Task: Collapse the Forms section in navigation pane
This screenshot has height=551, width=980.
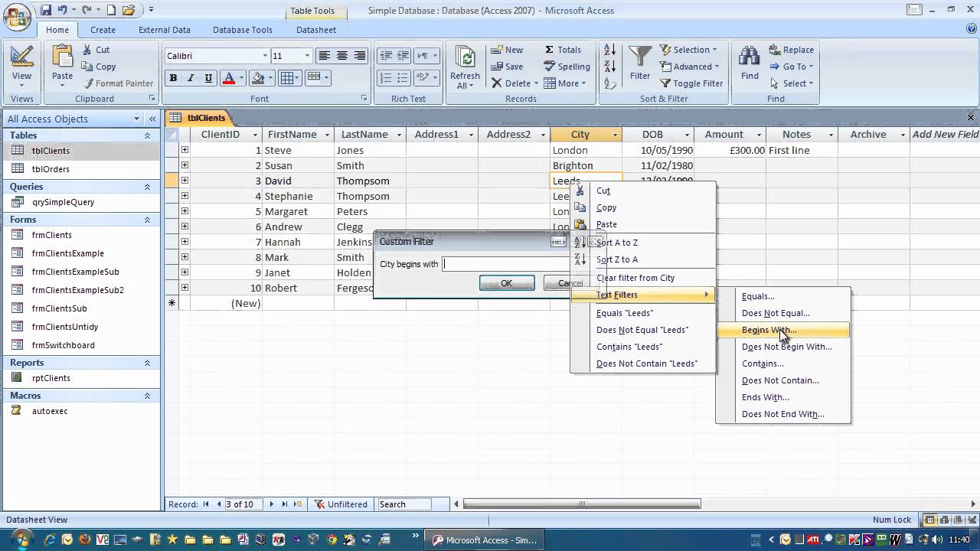Action: click(147, 220)
